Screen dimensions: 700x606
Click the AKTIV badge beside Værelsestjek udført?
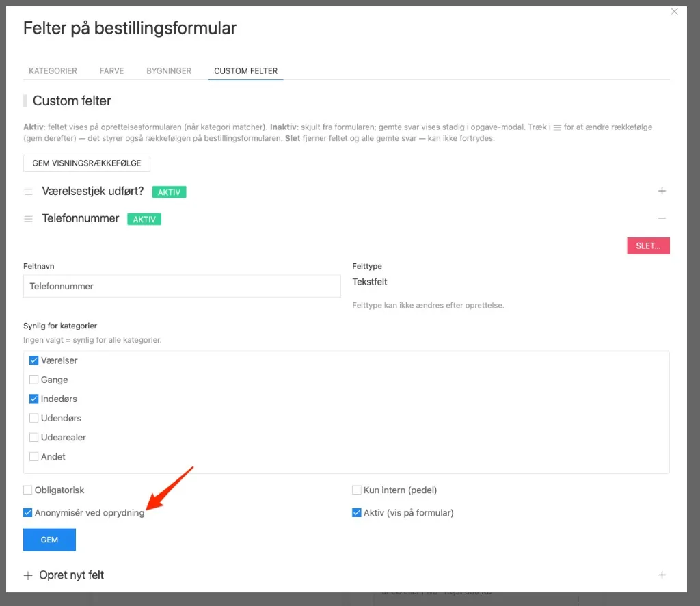(x=170, y=192)
